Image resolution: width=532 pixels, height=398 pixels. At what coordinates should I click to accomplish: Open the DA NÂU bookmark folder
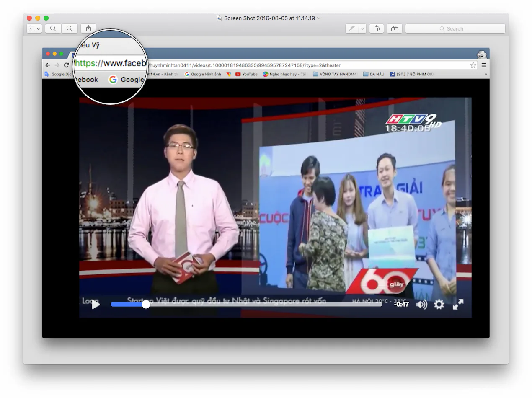tap(374, 74)
